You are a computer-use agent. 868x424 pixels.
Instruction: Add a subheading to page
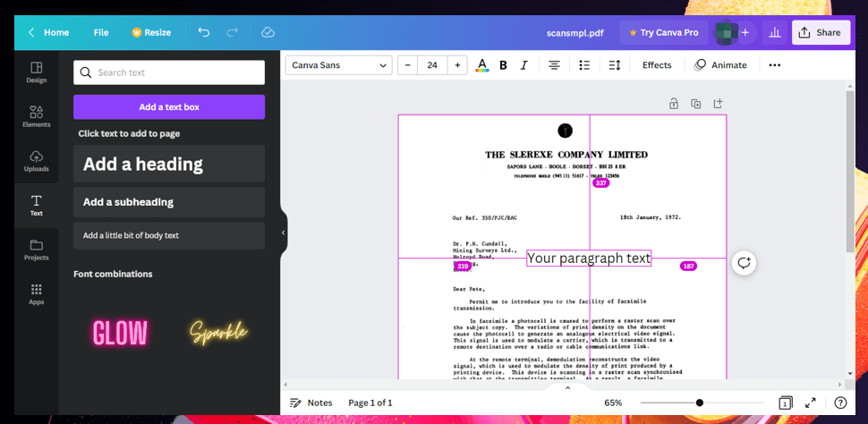click(x=169, y=202)
